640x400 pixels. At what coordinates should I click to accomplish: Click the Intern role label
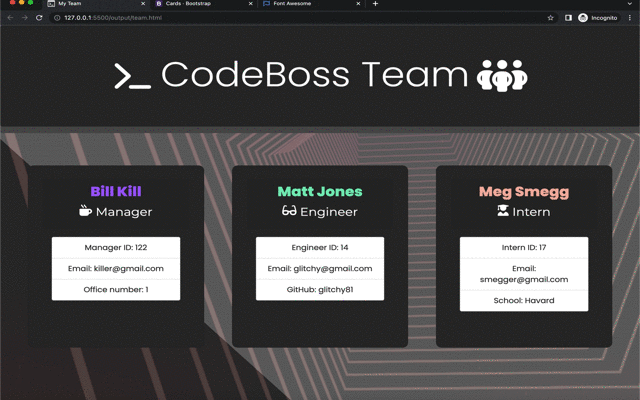[x=531, y=212]
